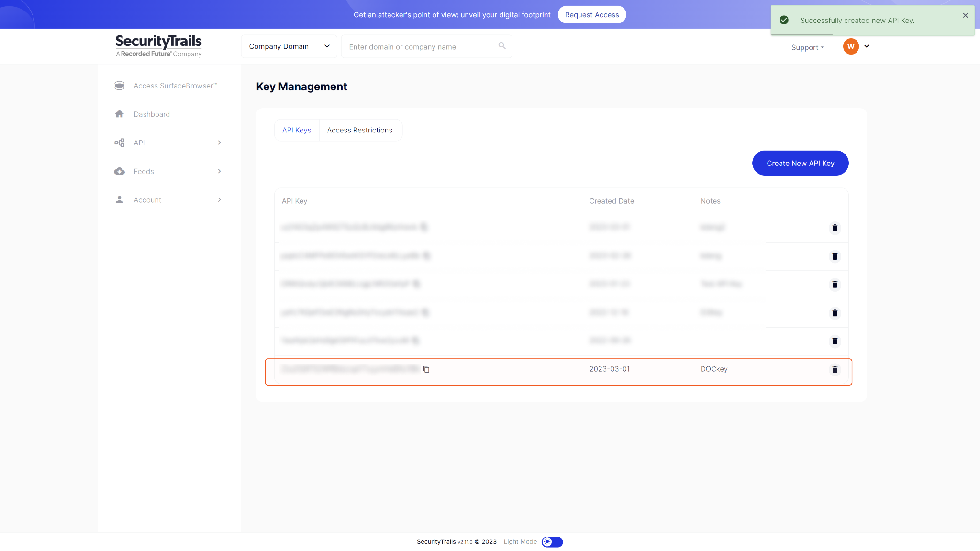Delete the first API key row
This screenshot has height=551, width=980.
[835, 228]
